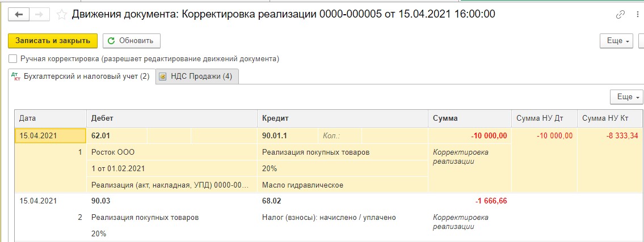Add document to favorites with star icon
This screenshot has width=644, height=242.
coord(63,14)
